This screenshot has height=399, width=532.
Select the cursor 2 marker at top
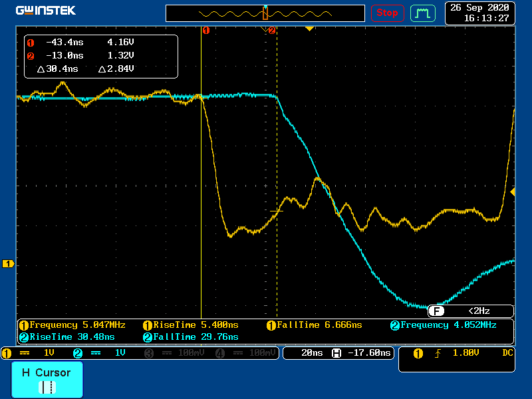click(x=271, y=30)
